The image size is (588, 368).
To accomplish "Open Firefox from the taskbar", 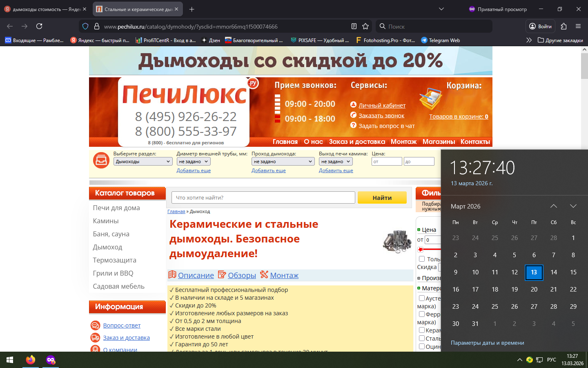I will (x=31, y=360).
